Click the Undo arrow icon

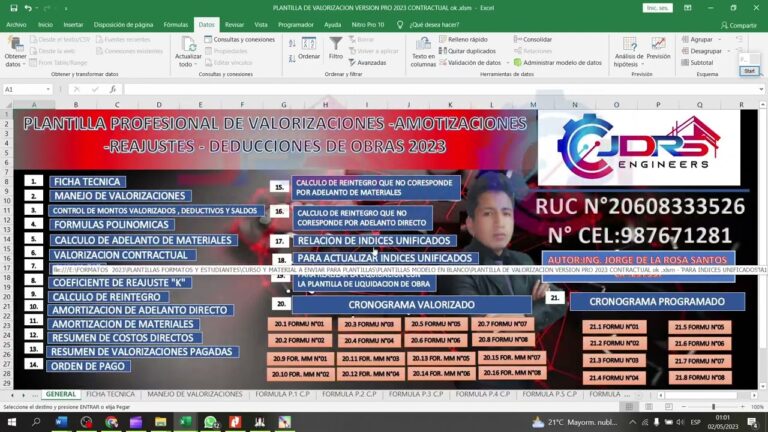click(28, 8)
